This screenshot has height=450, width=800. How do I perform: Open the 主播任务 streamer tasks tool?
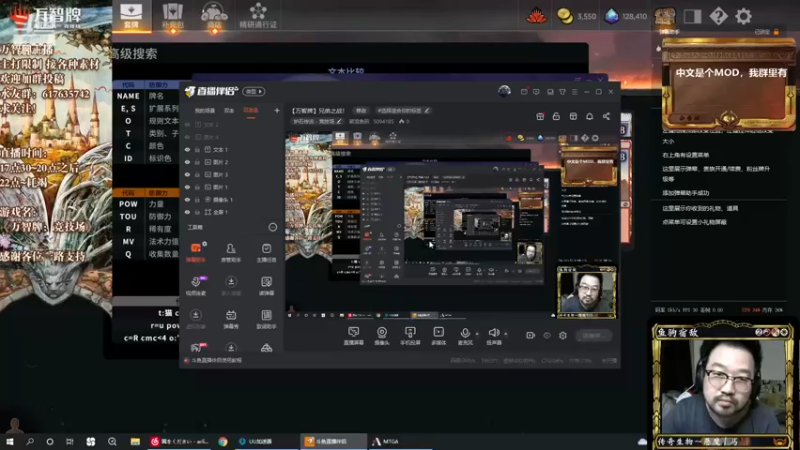click(x=266, y=253)
